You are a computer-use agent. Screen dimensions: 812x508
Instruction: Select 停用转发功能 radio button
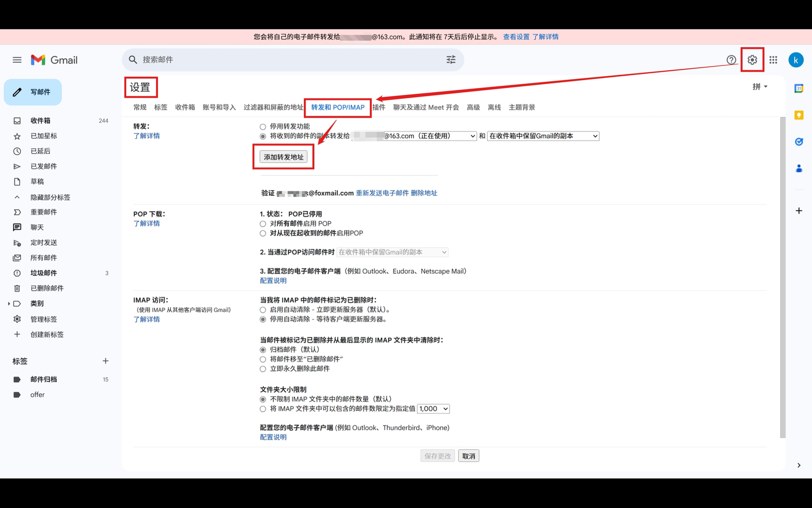[263, 127]
